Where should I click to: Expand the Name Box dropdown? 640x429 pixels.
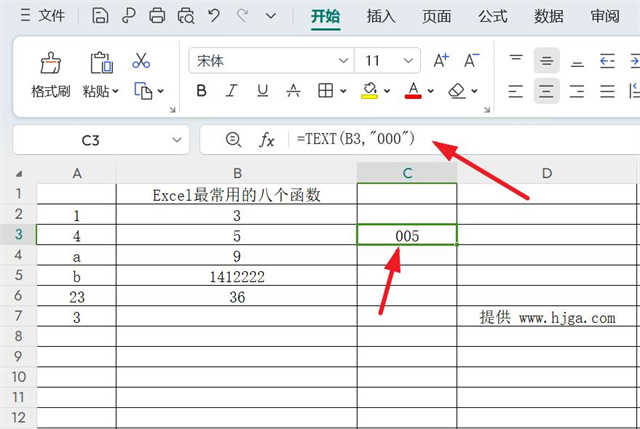(x=177, y=140)
